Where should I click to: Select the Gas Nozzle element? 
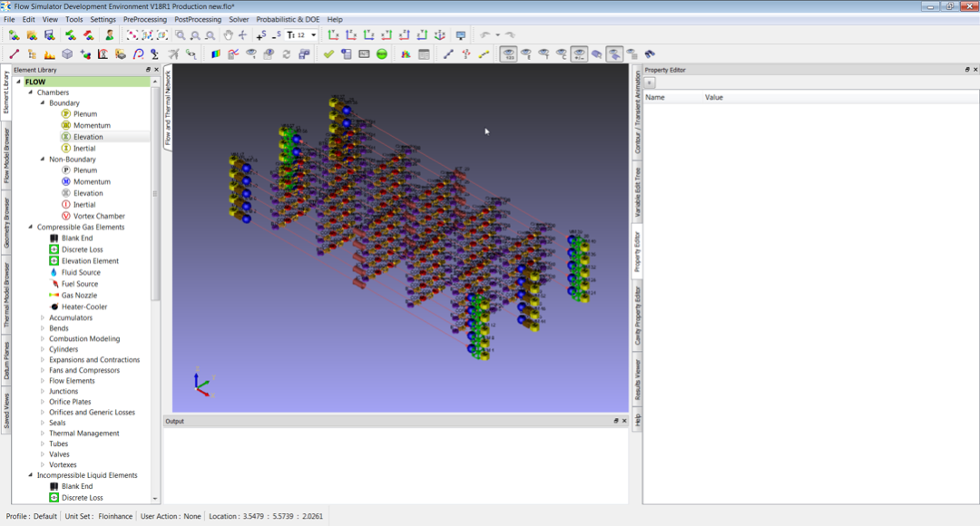tap(79, 296)
